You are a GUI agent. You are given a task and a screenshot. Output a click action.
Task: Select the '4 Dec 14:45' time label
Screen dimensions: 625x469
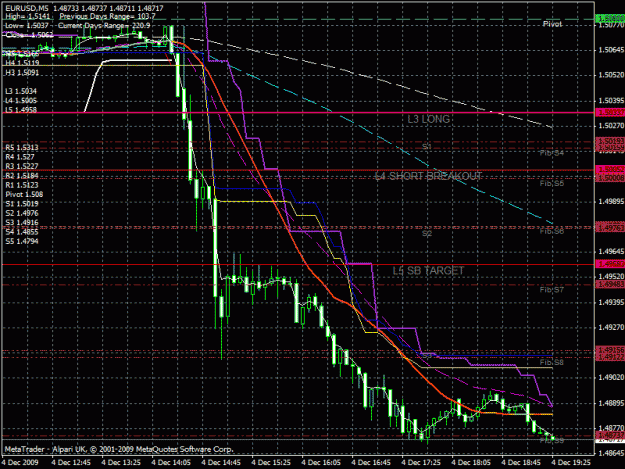point(221,463)
